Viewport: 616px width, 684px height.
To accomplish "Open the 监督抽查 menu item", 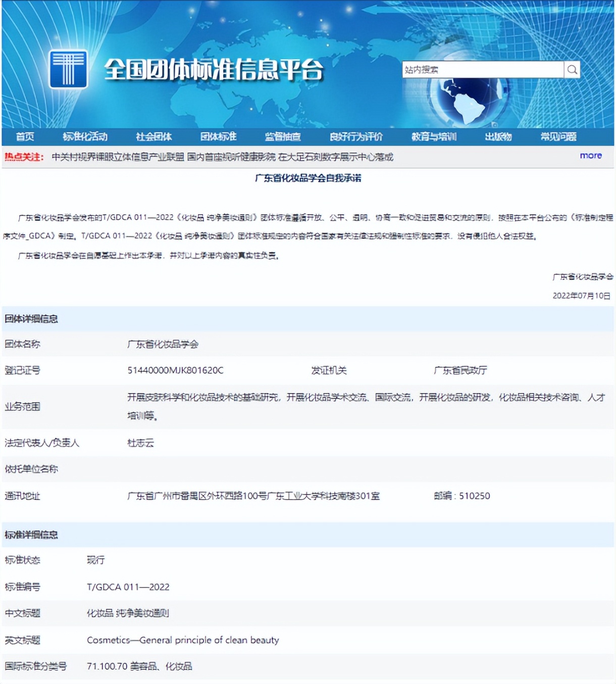I will point(283,136).
